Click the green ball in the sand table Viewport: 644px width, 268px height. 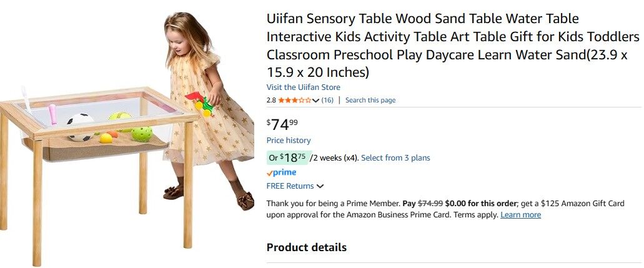[x=142, y=133]
